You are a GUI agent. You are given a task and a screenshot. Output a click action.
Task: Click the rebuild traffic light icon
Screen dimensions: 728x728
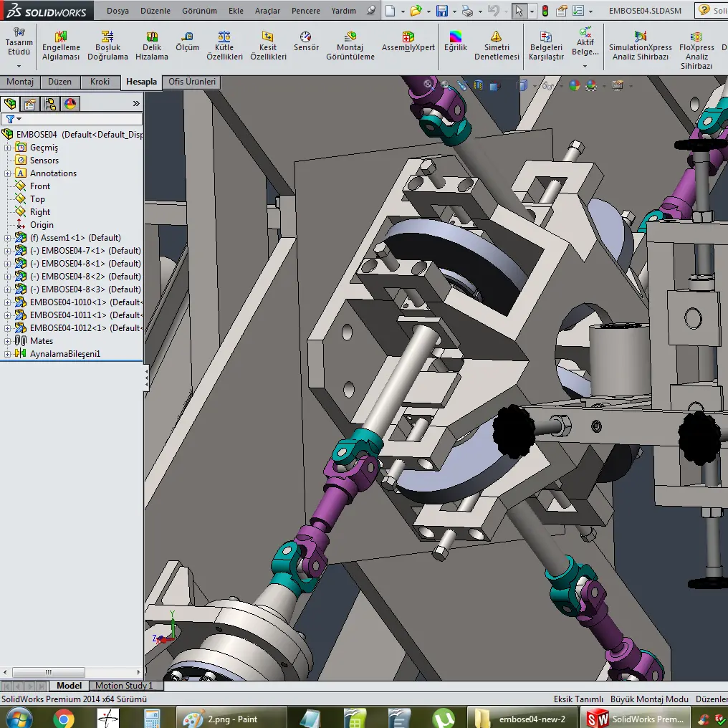tap(545, 10)
